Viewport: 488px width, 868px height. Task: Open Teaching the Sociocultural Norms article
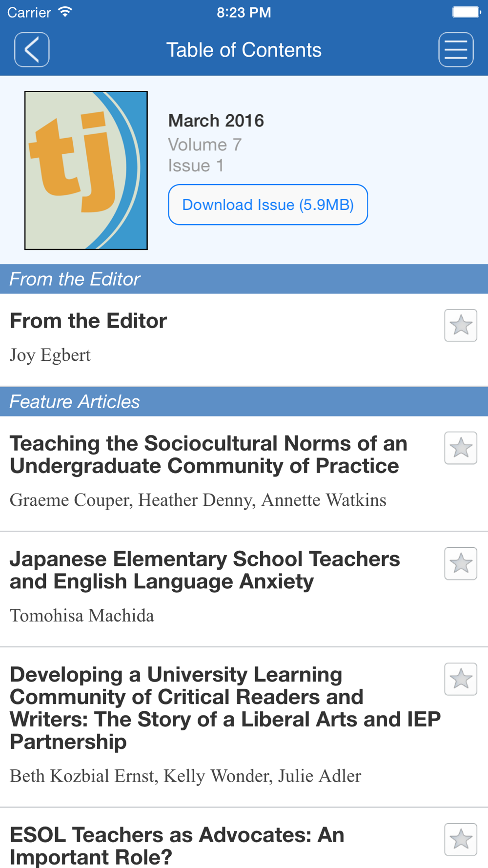209,455
